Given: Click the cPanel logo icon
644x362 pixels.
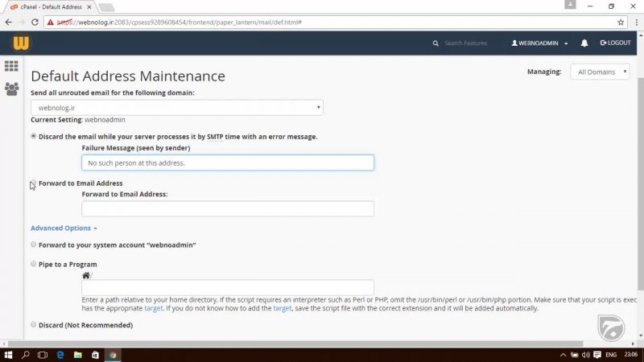Looking at the screenshot, I should [21, 43].
